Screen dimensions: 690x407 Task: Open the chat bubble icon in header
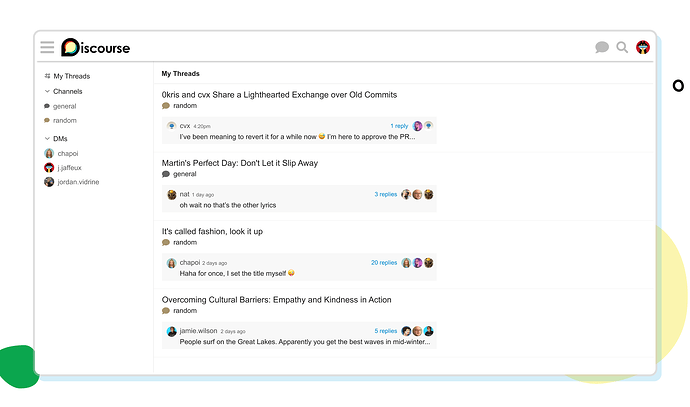(602, 47)
